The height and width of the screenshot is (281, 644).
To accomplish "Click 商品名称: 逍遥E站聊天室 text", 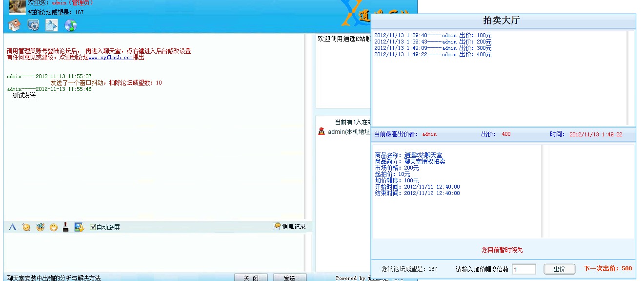I will [409, 155].
